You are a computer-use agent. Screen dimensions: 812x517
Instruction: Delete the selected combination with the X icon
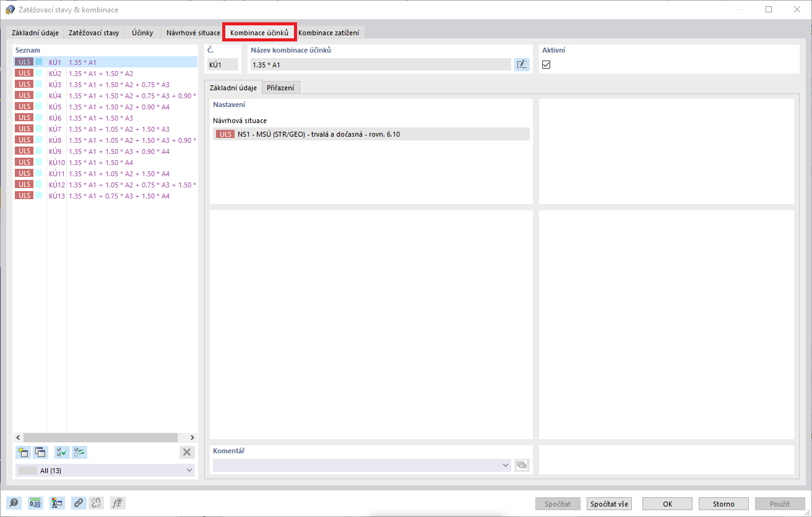[x=187, y=452]
